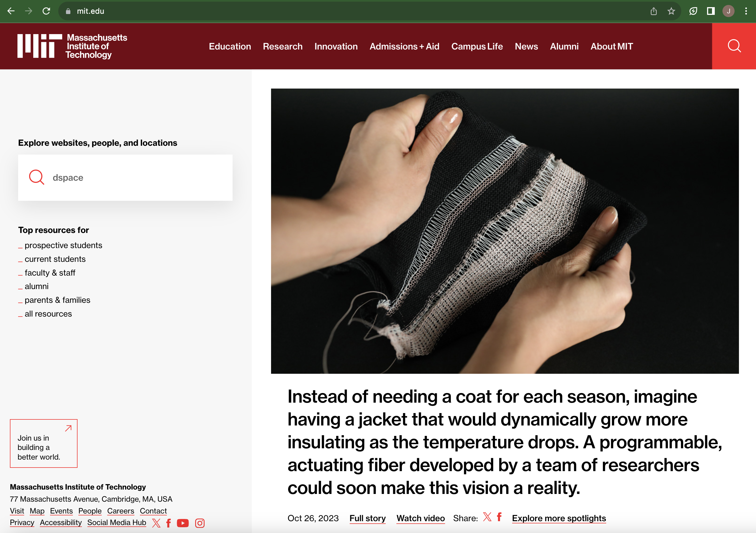The width and height of the screenshot is (756, 533).
Task: Select the prospective students resources link
Action: 63,245
